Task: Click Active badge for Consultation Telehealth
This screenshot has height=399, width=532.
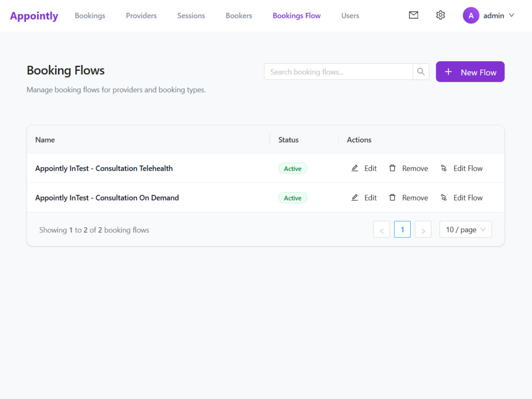Action: tap(293, 169)
